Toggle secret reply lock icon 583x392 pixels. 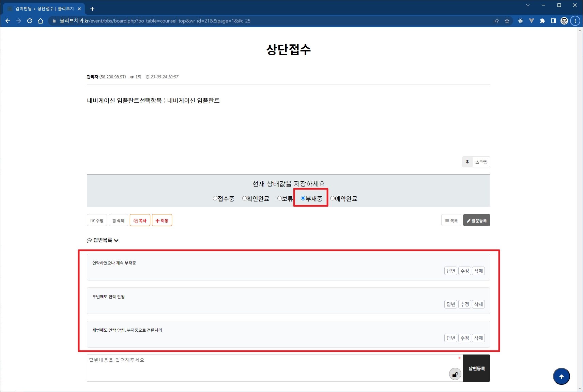click(x=455, y=374)
